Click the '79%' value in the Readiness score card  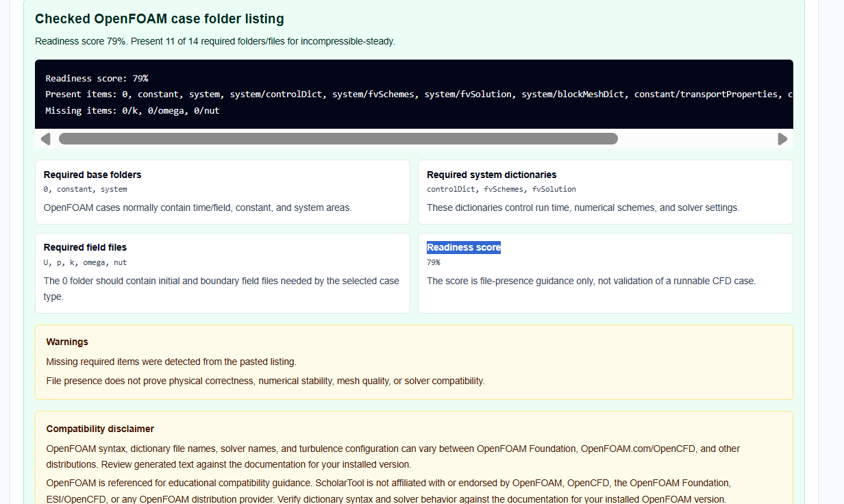[434, 262]
